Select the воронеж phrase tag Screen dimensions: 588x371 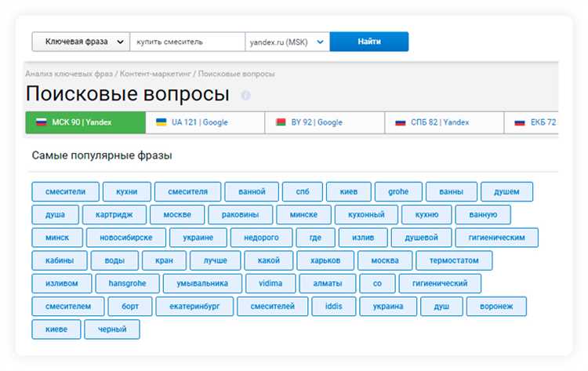tap(496, 307)
